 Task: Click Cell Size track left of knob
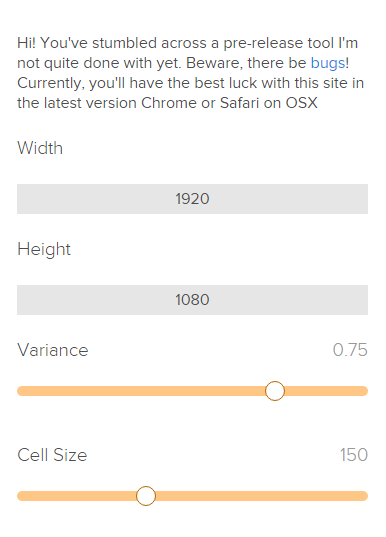coord(77,496)
